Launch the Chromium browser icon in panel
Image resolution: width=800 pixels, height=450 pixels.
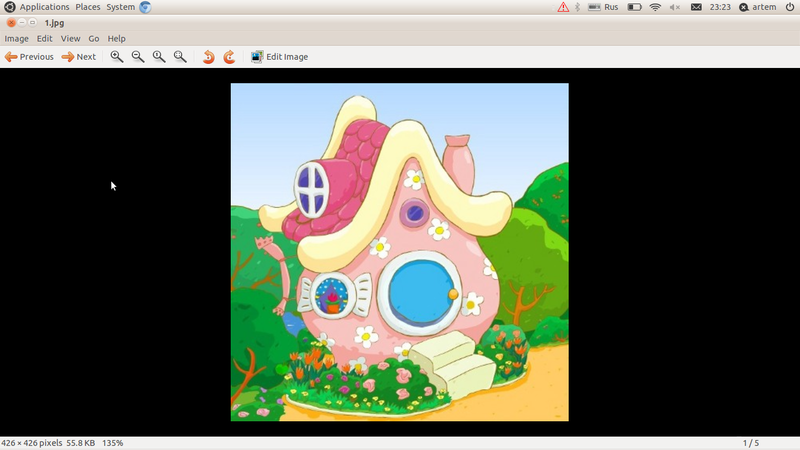(x=145, y=7)
